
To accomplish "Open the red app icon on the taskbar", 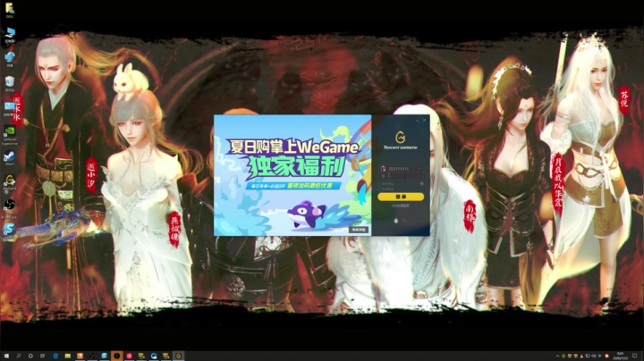I will (x=129, y=356).
